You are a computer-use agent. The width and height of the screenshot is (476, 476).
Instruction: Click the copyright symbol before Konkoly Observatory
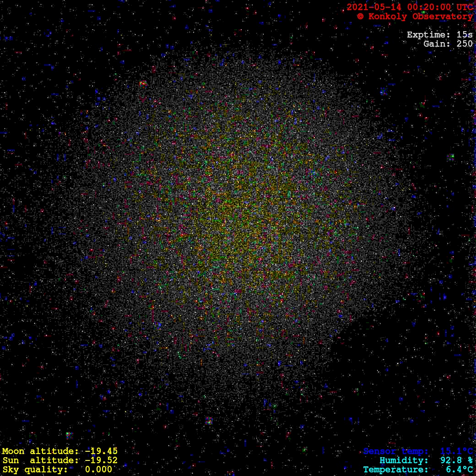[360, 16]
